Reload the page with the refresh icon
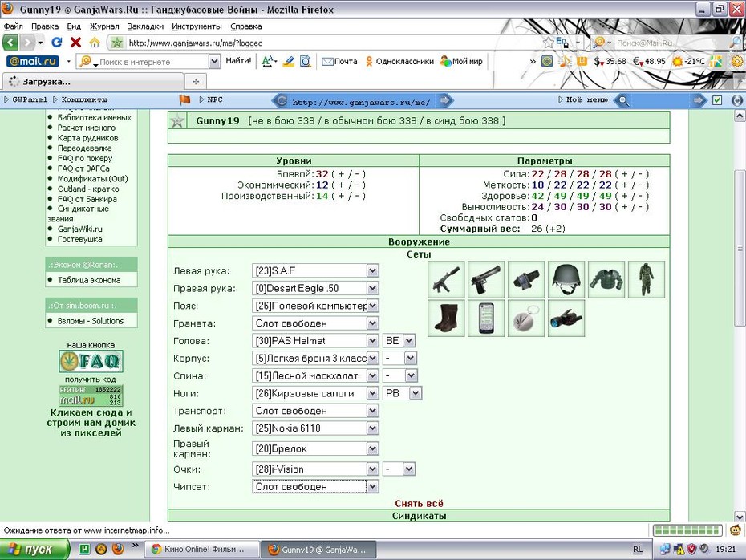The width and height of the screenshot is (746, 560). click(x=57, y=43)
